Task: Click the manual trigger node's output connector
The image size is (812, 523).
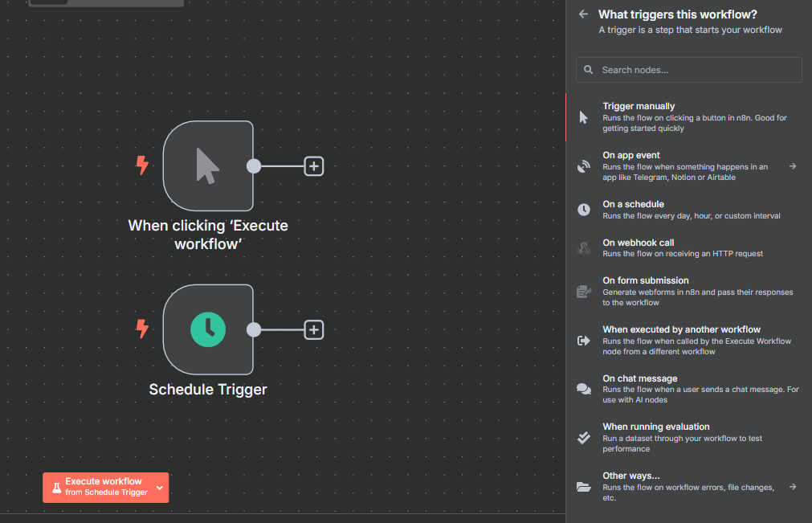Action: 254,166
